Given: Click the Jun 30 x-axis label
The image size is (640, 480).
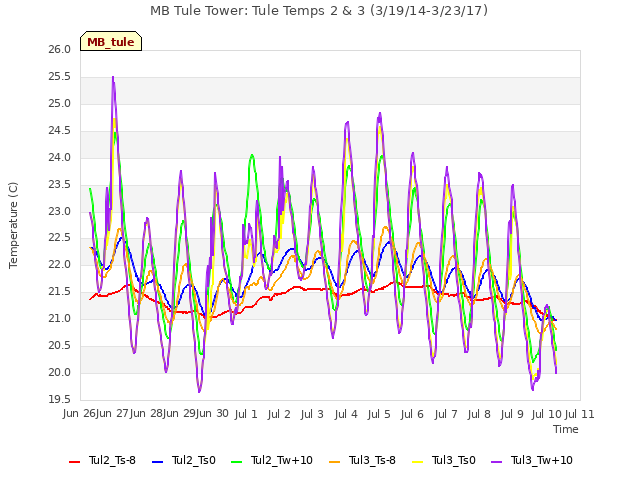Looking at the screenshot, I should click(212, 414).
